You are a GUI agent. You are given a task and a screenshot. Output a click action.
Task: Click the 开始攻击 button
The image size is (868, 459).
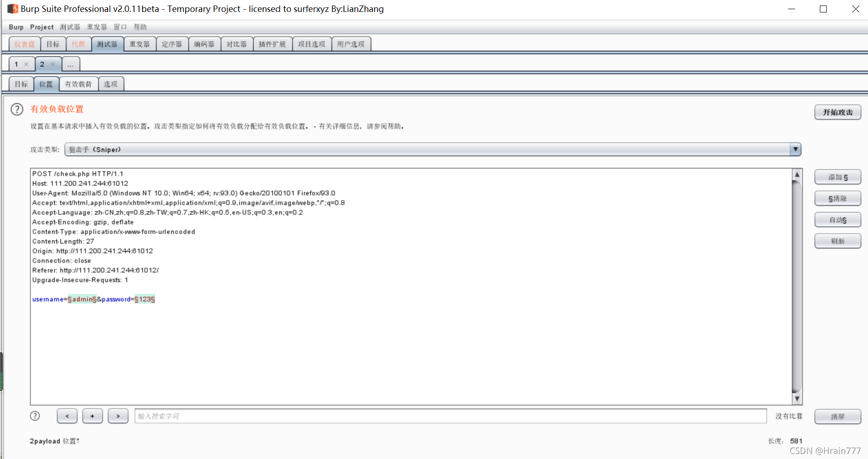838,112
